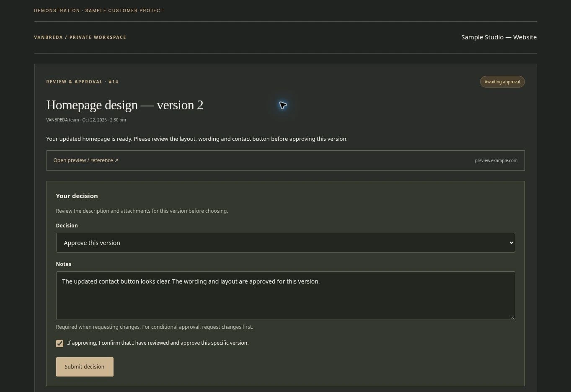Viewport: 571px width, 392px height.
Task: Click the 'Your updated homepage is ready' description
Action: 197,139
